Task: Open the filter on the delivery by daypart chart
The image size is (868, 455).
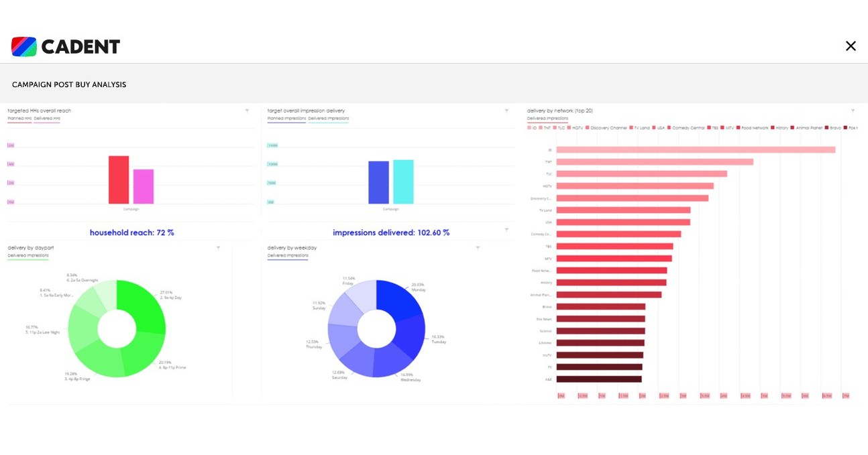Action: (217, 247)
